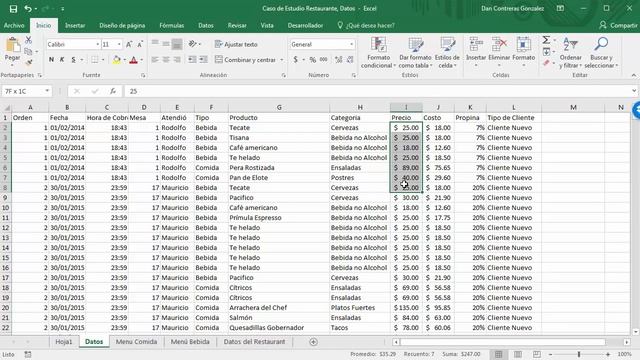This screenshot has height=360, width=640.
Task: Open the Menu Comida sheet
Action: pos(136,342)
